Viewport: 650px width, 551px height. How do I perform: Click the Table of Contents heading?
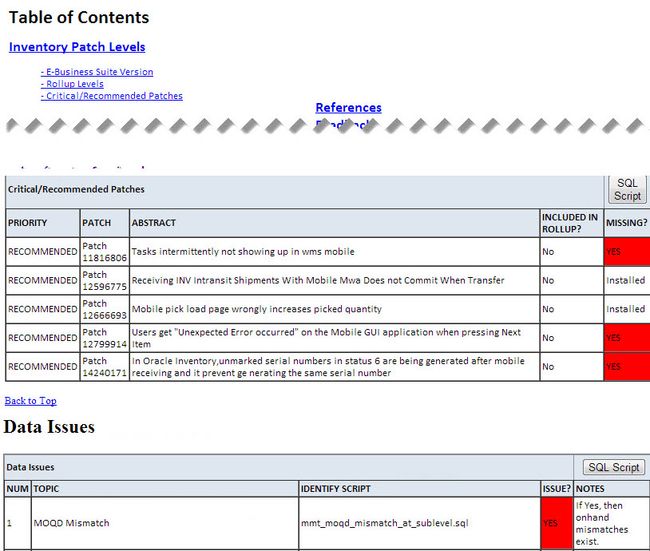79,17
